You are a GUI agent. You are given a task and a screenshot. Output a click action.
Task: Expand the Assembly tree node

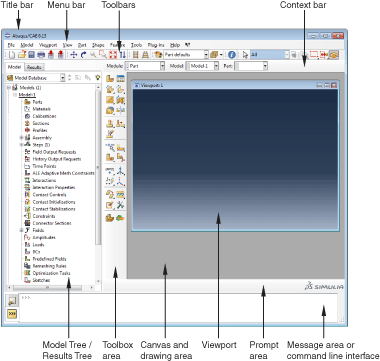click(21, 138)
